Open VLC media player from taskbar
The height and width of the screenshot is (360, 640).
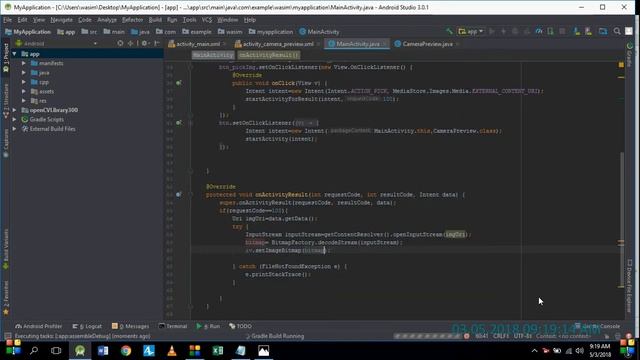tap(172, 351)
